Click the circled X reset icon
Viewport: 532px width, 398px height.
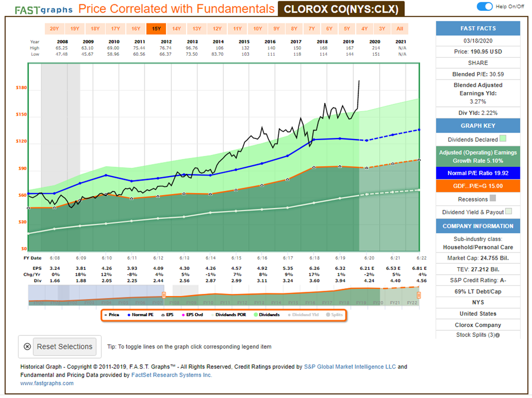tap(27, 347)
